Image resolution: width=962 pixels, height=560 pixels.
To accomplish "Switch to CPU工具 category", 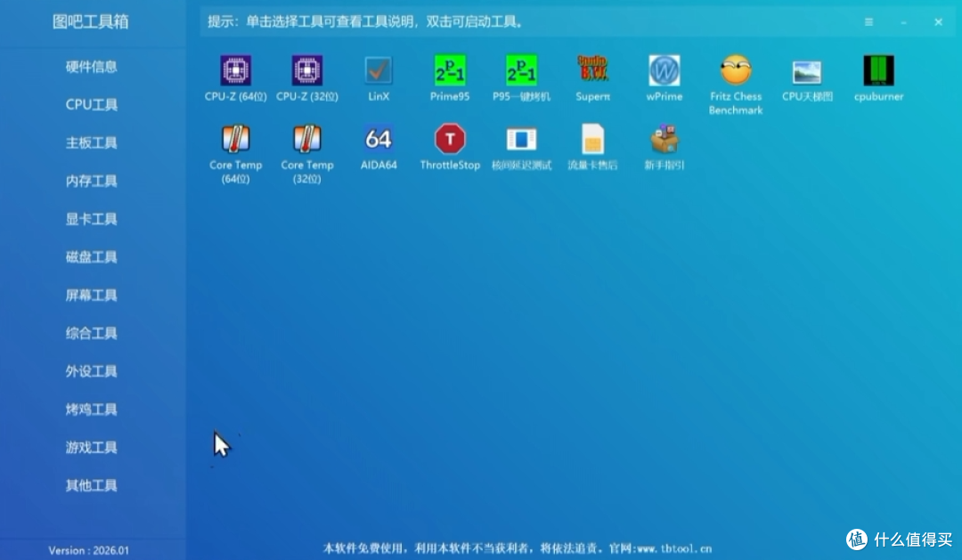I will tap(92, 105).
